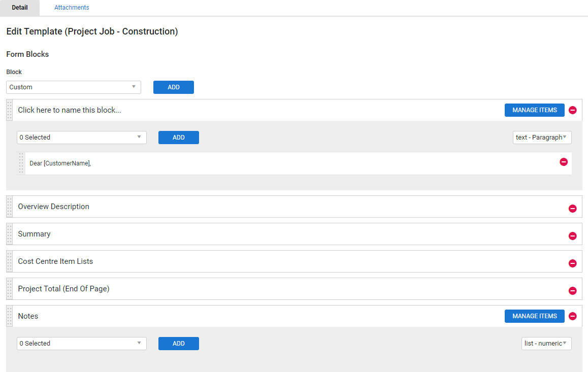588x372 pixels.
Task: Click MANAGE ITEMS in the Notes block
Action: click(534, 316)
